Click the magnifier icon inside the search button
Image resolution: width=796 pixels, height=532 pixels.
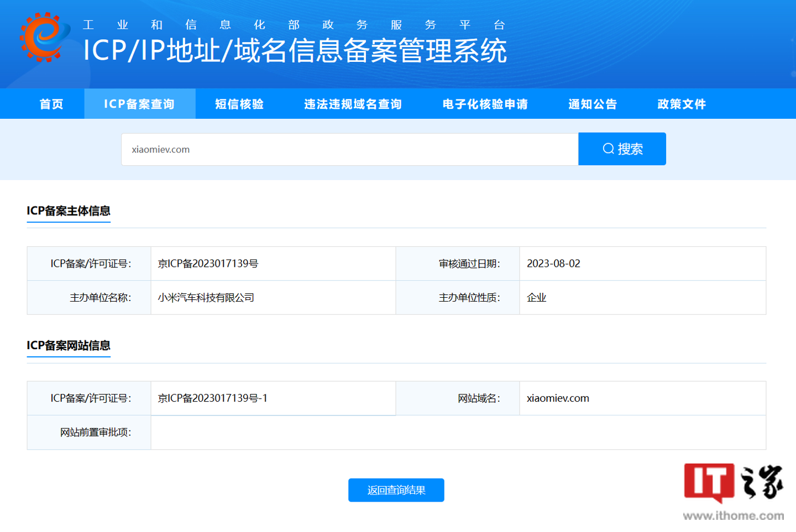coord(608,149)
